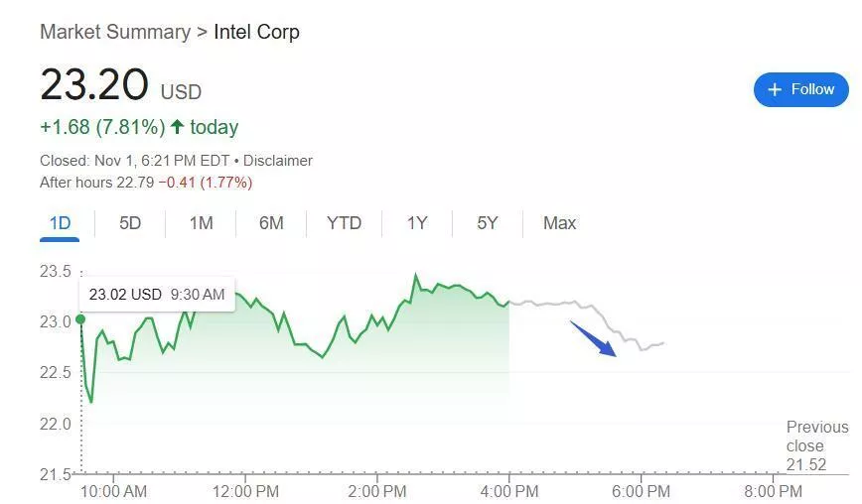Click the Intel Corp title
Viewport: 862px width, 504px height.
pos(256,32)
